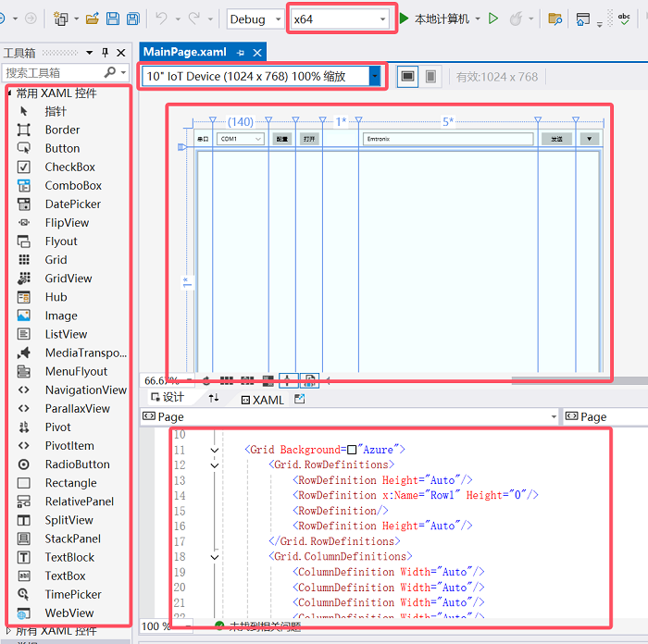Click the Save icon in toolbar
648x644 pixels.
pos(112,19)
